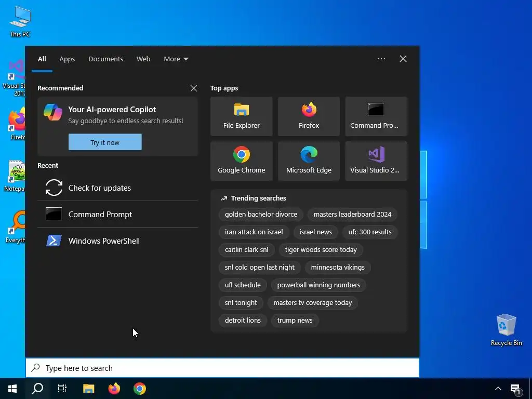Open Command Prompt from Recent list
The height and width of the screenshot is (399, 532).
(x=118, y=214)
